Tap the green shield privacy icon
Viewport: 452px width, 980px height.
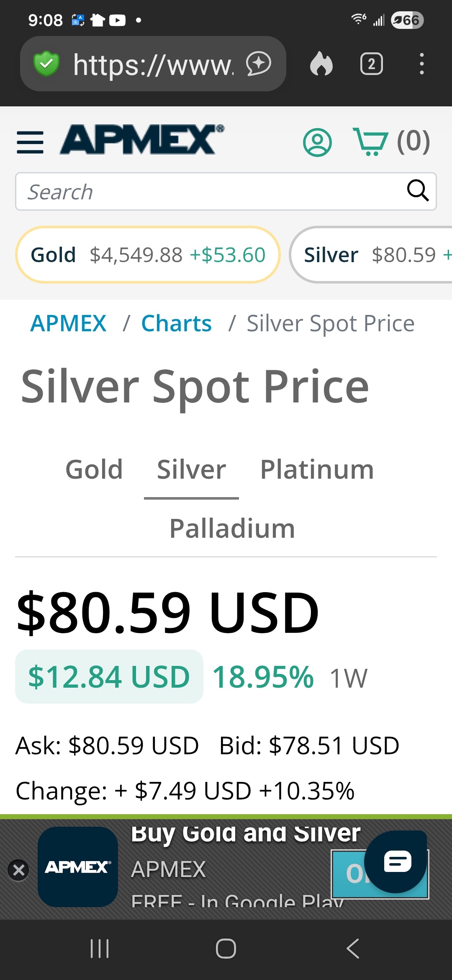coord(46,64)
